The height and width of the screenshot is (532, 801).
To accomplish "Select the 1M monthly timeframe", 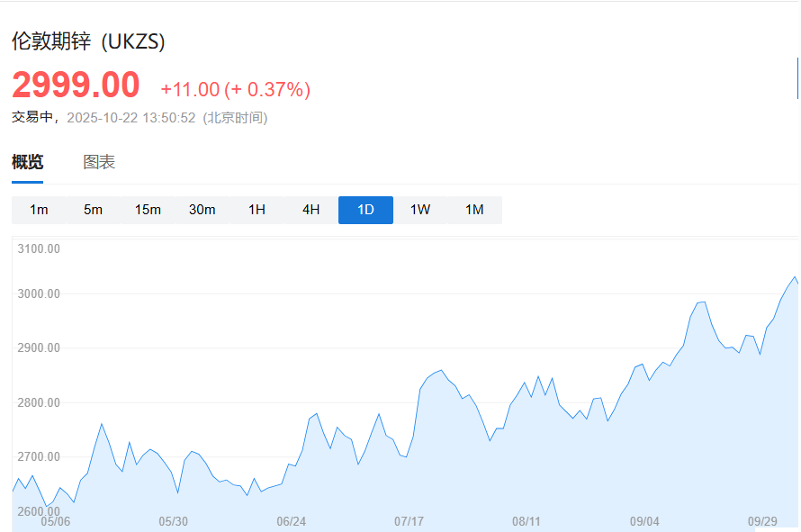I will [474, 209].
